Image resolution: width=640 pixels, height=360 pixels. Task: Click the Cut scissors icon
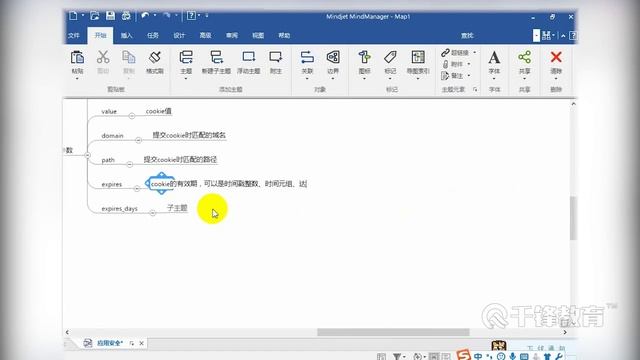pyautogui.click(x=103, y=57)
